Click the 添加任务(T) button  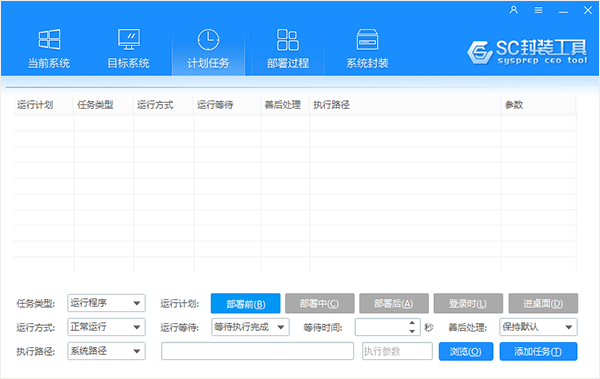coord(538,351)
